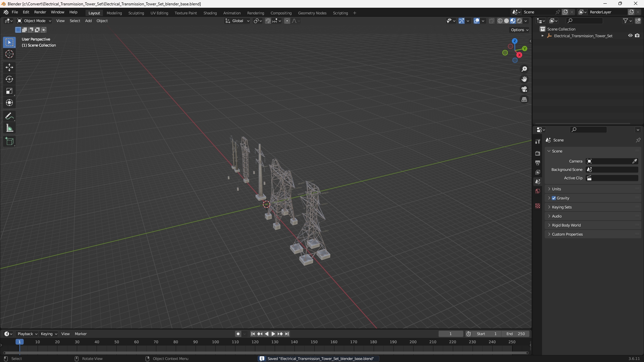Switch orthographic/perspective grid icon
This screenshot has width=644, height=362.
coord(524,100)
